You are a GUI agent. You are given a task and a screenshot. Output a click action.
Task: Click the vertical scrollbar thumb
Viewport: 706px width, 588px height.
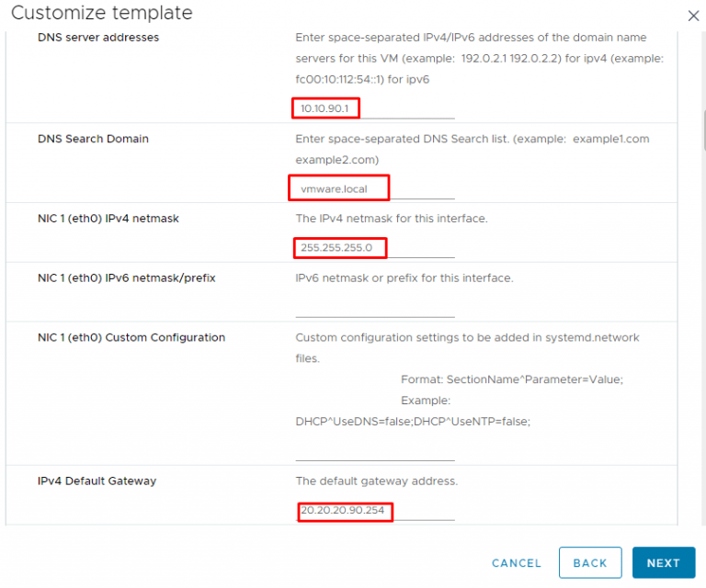pos(703,136)
